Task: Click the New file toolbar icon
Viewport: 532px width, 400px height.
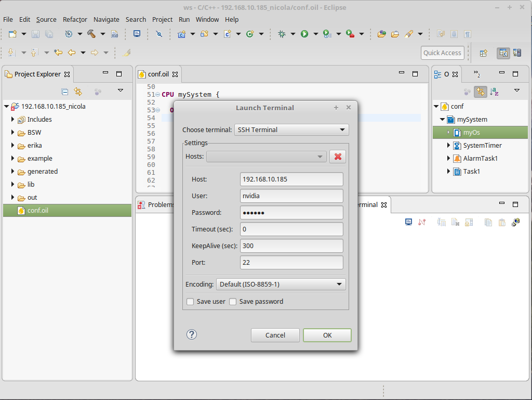Action: (x=12, y=34)
